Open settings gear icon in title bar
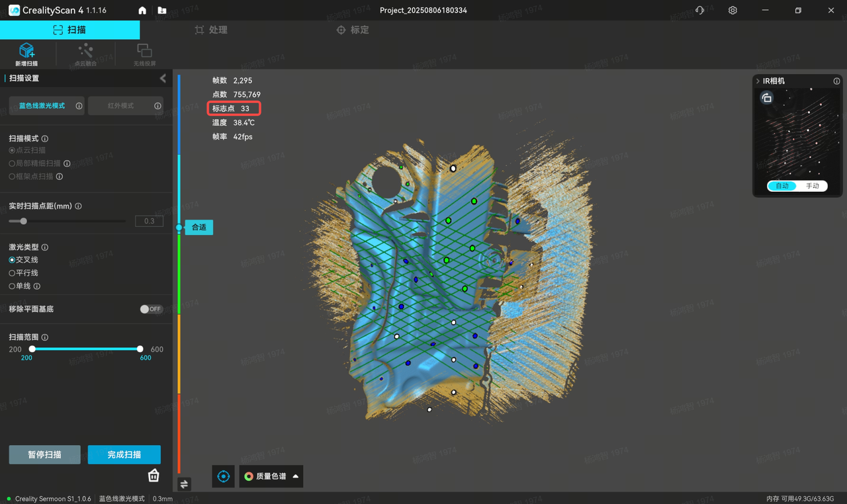 pos(733,11)
